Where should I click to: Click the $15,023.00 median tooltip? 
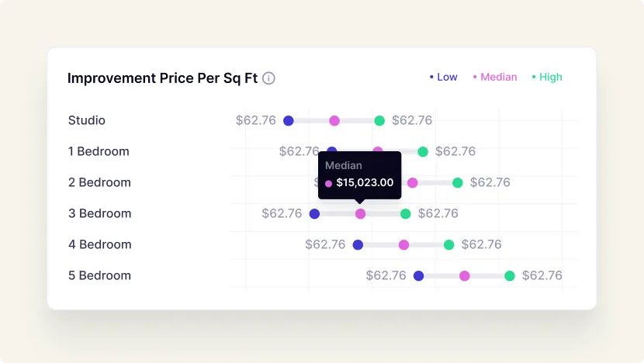[x=360, y=175]
